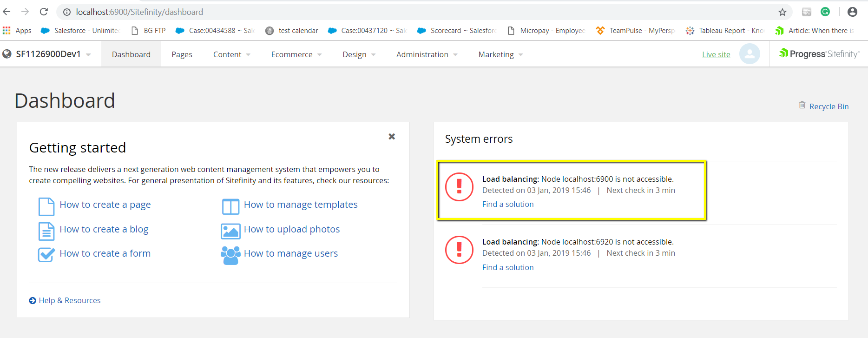The width and height of the screenshot is (868, 338).
Task: Go to the Pages tab
Action: (182, 54)
